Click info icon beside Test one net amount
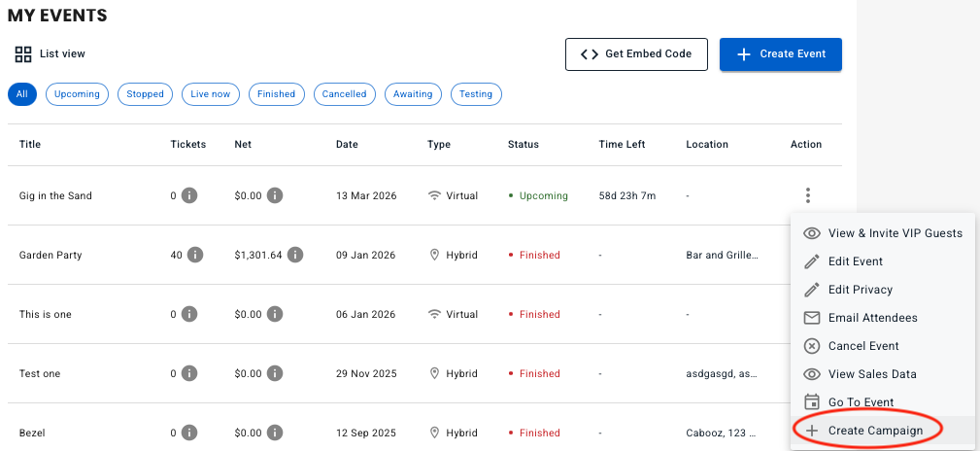980x451 pixels. click(275, 373)
